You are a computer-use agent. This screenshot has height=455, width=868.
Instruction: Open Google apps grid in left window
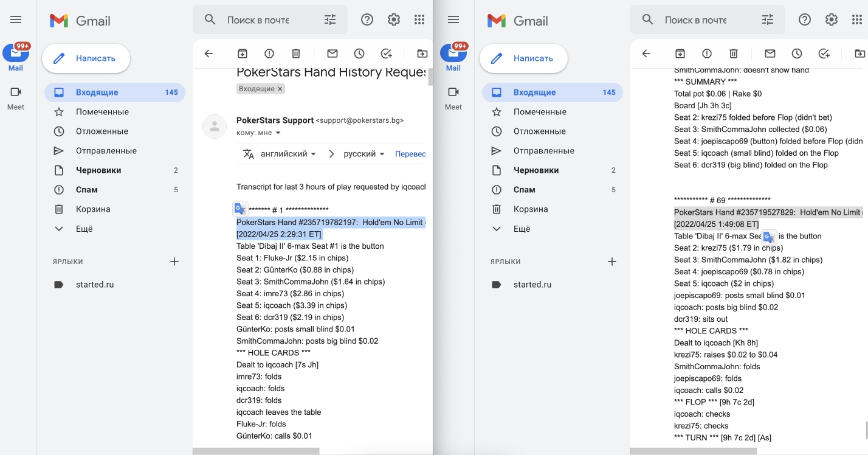[x=419, y=19]
